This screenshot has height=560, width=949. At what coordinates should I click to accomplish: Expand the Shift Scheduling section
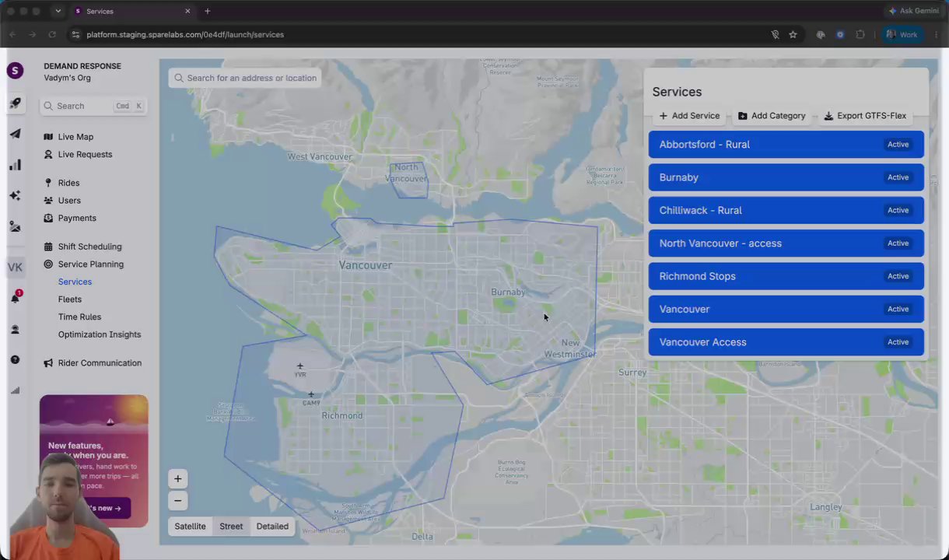89,247
